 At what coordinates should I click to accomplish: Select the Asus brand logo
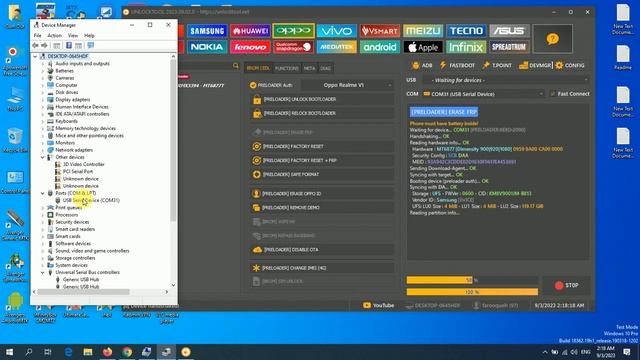509,31
